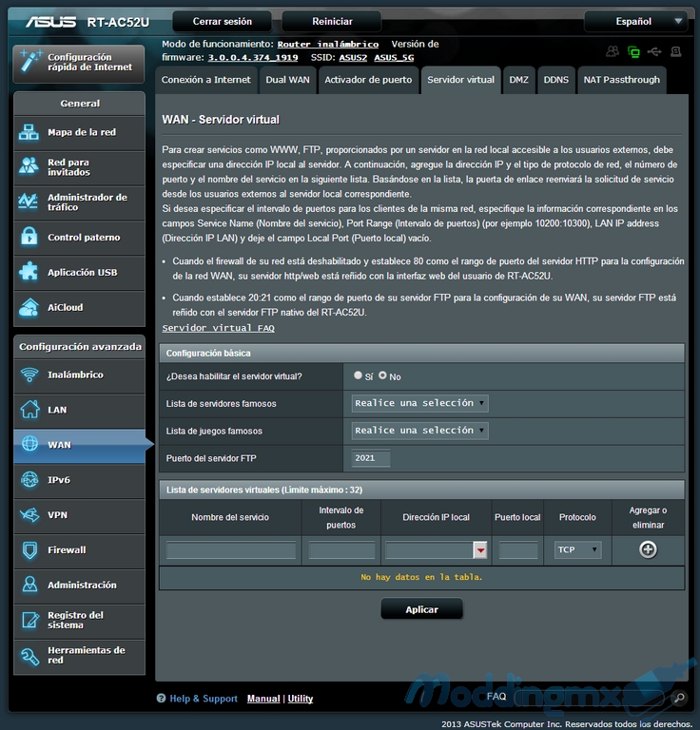Select Sí to enable virtual server
The image size is (700, 730).
[358, 375]
